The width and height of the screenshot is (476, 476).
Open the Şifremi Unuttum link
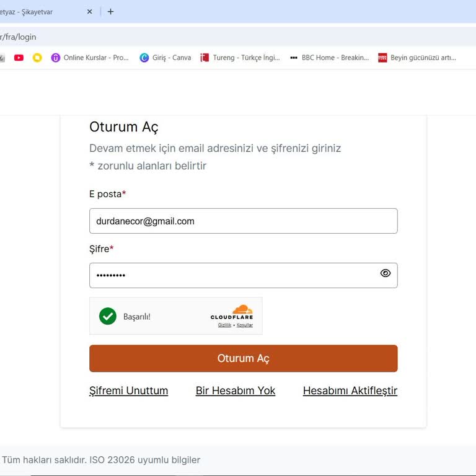[x=129, y=390]
